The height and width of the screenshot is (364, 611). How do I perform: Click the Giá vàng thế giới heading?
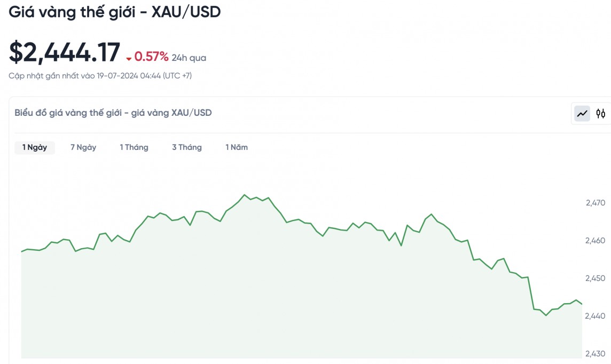115,12
